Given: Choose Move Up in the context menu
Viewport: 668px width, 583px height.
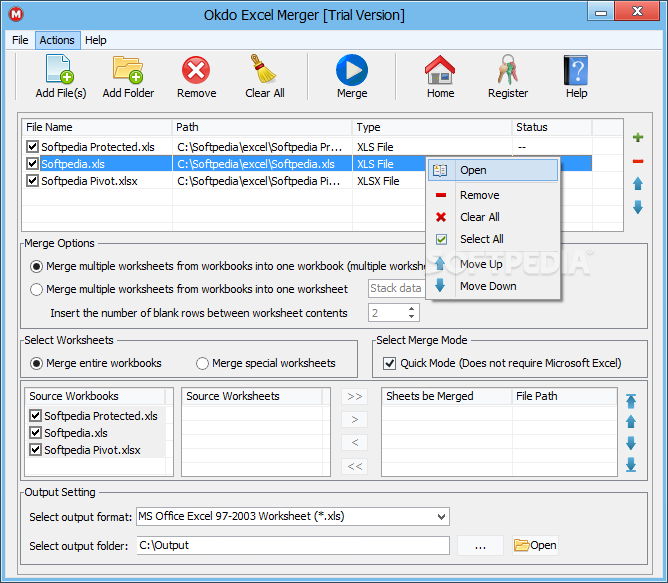Looking at the screenshot, I should click(493, 264).
